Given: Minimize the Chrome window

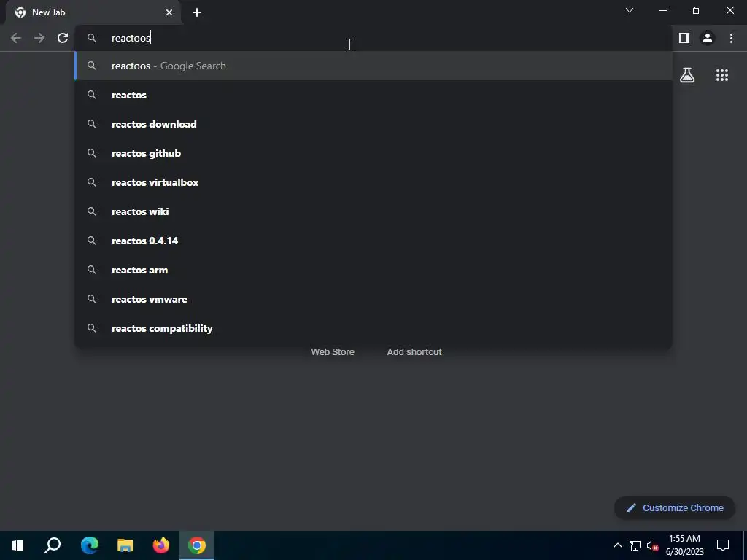Looking at the screenshot, I should point(662,10).
